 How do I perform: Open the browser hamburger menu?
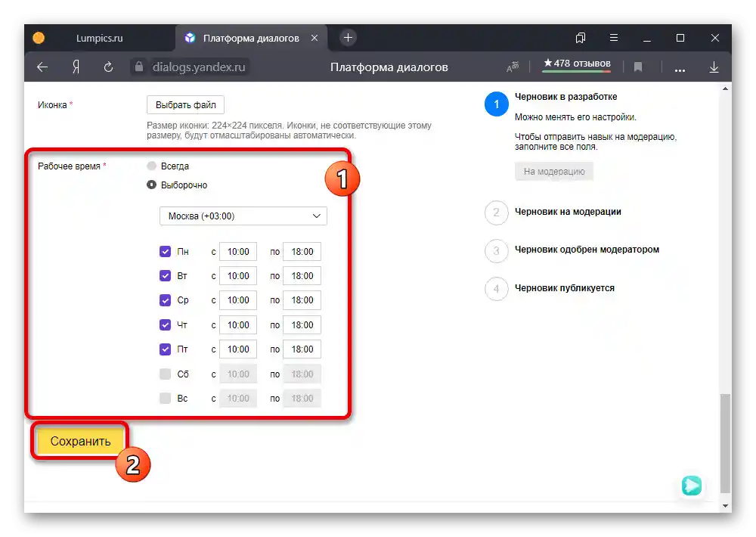[614, 37]
